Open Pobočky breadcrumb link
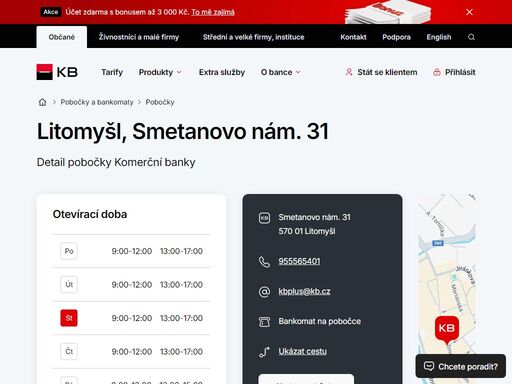The height and width of the screenshot is (384, 512). 160,102
